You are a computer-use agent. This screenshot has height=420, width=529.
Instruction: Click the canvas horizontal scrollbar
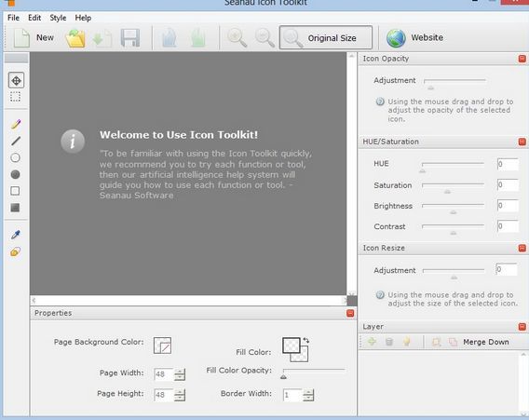click(188, 300)
